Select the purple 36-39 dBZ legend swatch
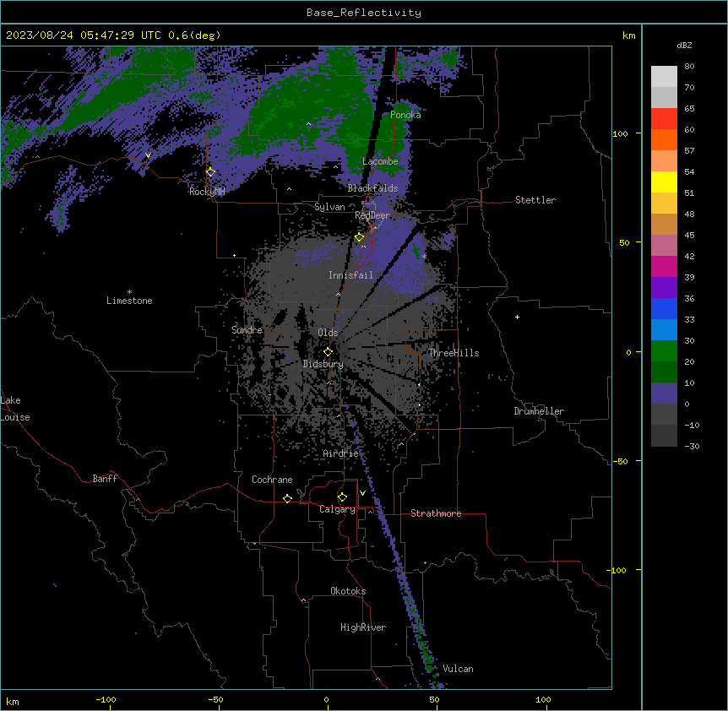 coord(664,287)
